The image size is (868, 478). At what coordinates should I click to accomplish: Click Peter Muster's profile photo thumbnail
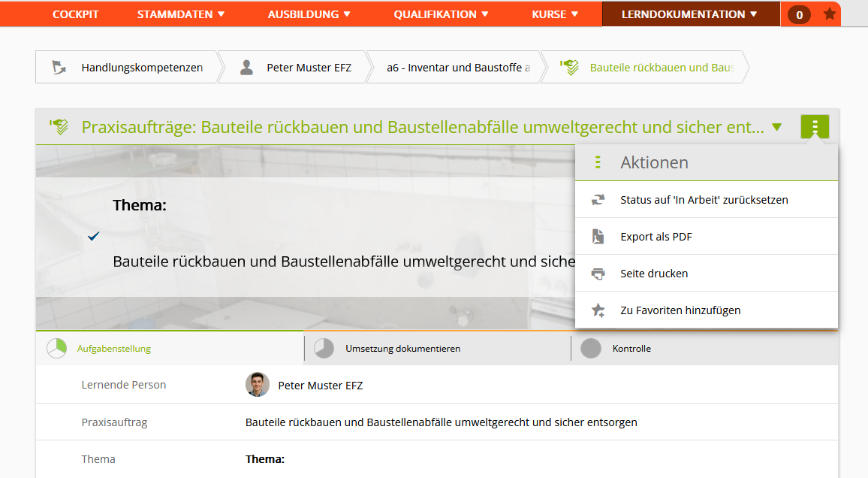tap(258, 385)
